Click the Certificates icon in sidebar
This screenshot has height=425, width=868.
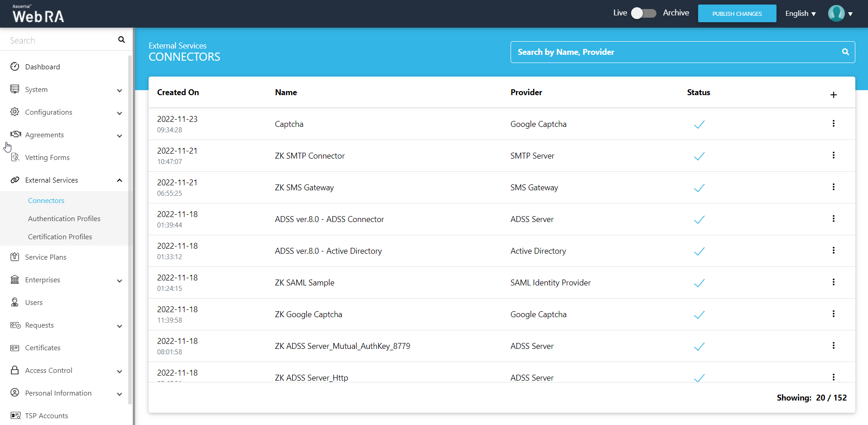[15, 348]
